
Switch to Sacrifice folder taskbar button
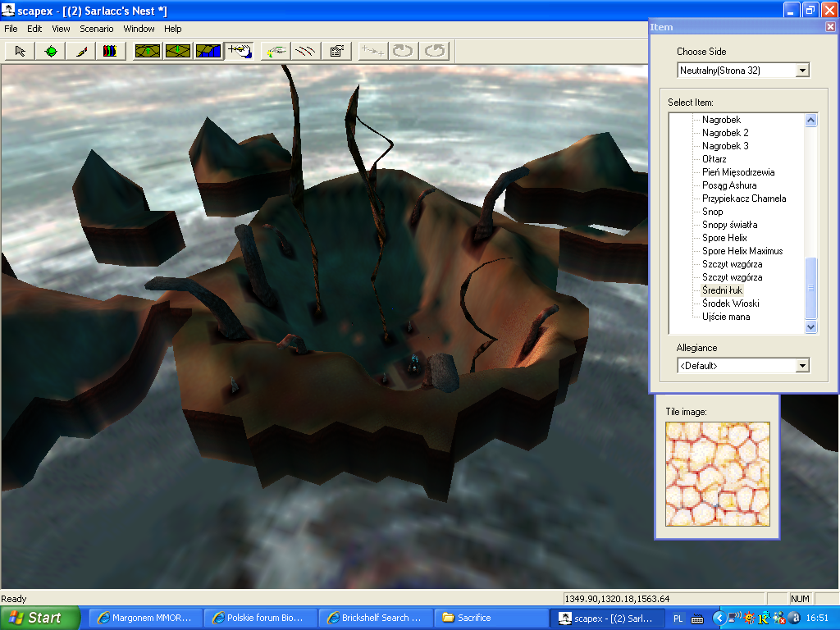(489, 618)
